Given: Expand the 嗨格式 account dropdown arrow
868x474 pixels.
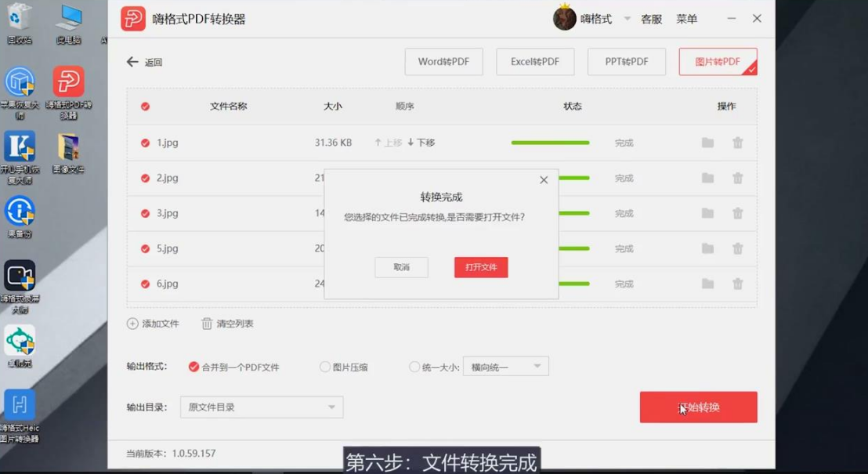Looking at the screenshot, I should click(x=627, y=18).
